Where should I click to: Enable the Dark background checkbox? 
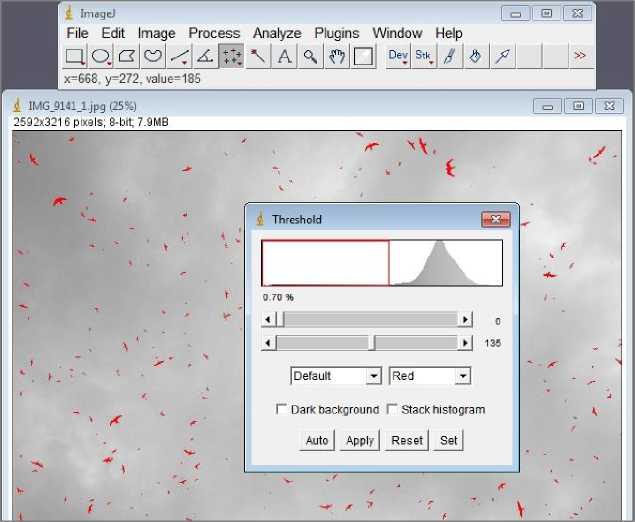click(x=281, y=409)
